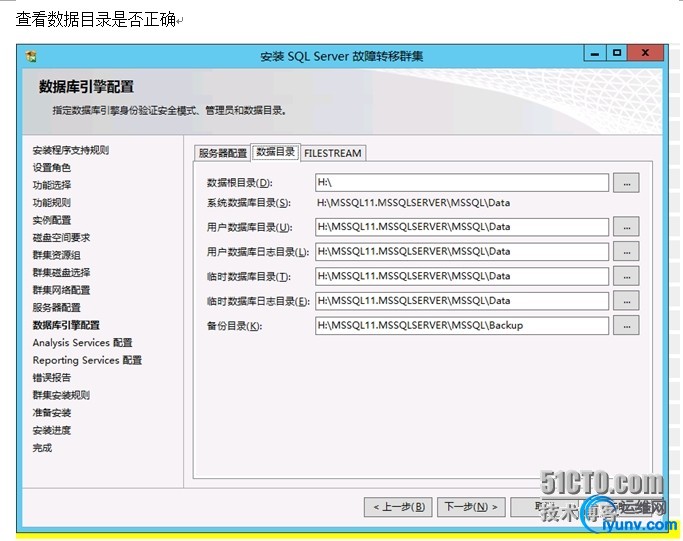The width and height of the screenshot is (683, 541).
Task: Select 群集安装规则 in the steps list
Action: point(61,395)
